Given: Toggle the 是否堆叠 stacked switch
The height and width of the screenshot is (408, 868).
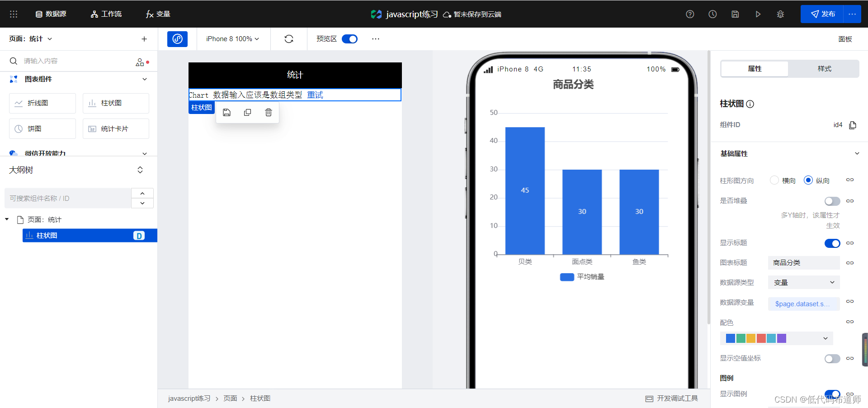Looking at the screenshot, I should coord(832,201).
